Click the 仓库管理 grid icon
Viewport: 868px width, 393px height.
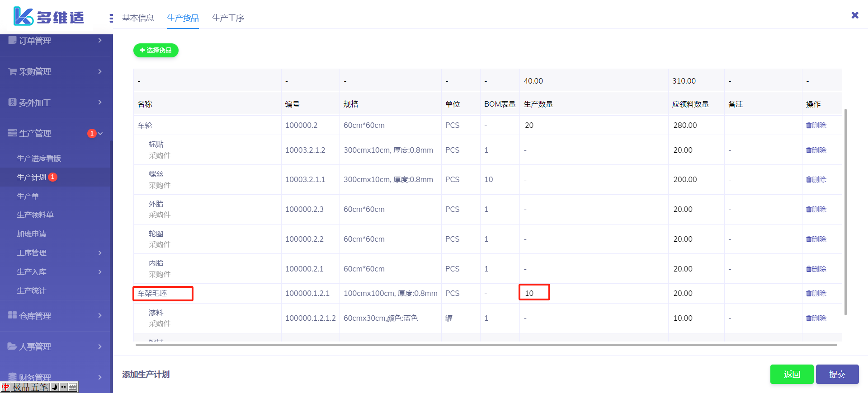point(12,315)
